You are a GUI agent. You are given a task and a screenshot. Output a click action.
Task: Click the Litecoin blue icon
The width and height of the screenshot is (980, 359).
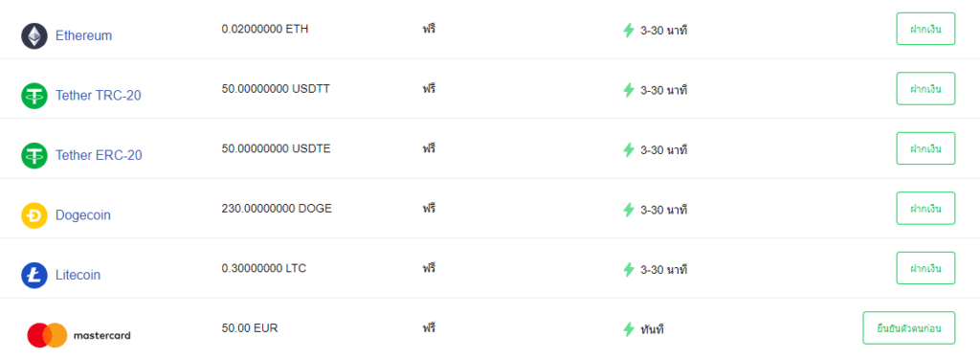click(34, 275)
